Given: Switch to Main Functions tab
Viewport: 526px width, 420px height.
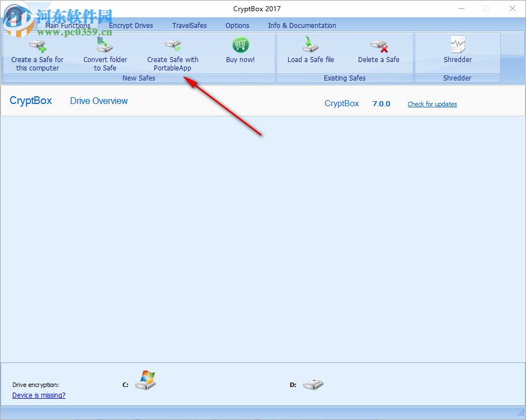Looking at the screenshot, I should [68, 26].
